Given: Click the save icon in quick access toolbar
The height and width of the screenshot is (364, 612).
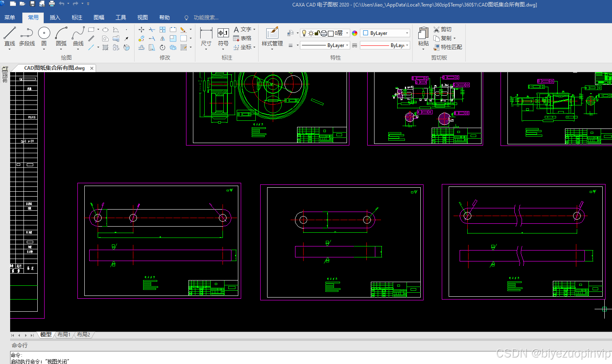Looking at the screenshot, I should pos(32,4).
